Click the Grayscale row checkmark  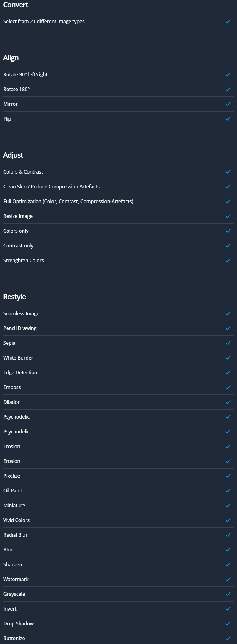(x=228, y=594)
